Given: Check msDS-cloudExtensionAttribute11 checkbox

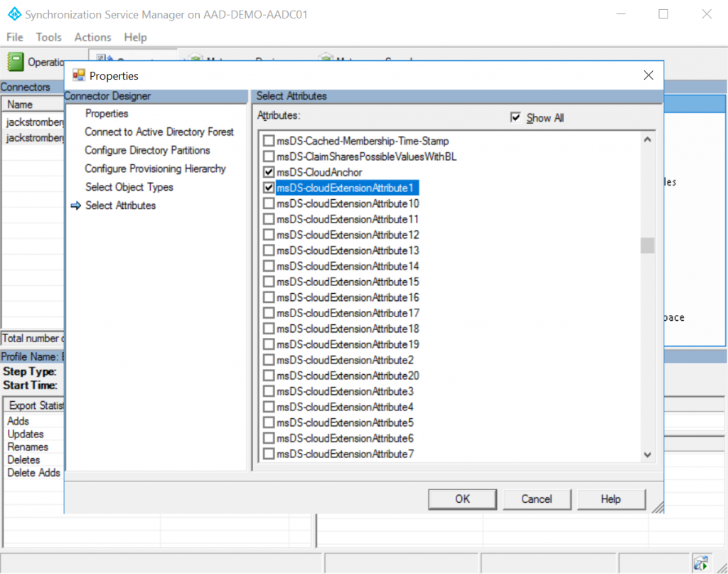Looking at the screenshot, I should pos(268,219).
